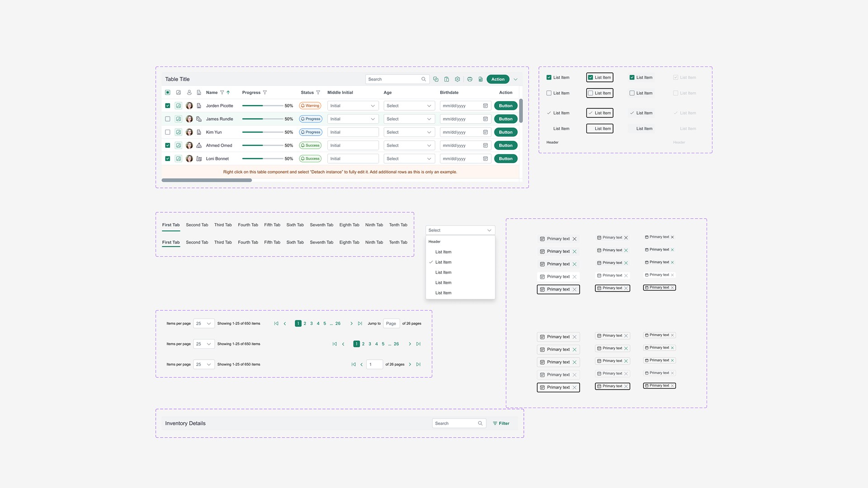
Task: Click the paste clipboard icon in table toolbar
Action: point(447,79)
